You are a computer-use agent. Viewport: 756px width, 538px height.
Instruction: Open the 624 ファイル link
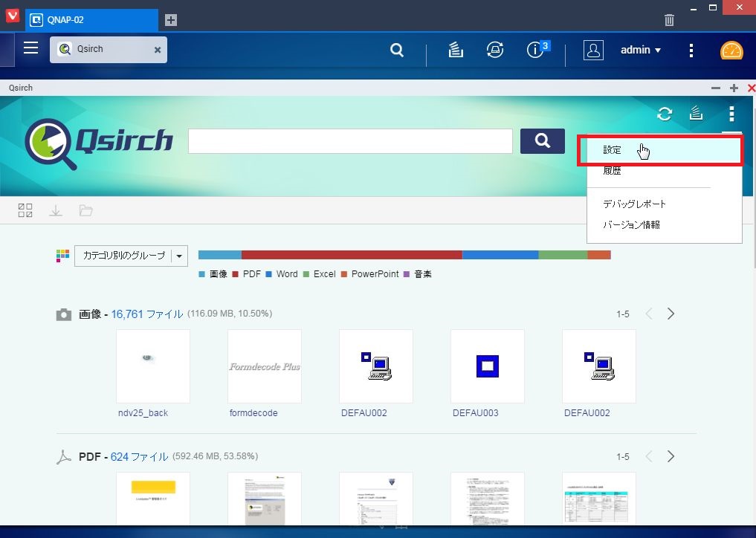point(139,456)
